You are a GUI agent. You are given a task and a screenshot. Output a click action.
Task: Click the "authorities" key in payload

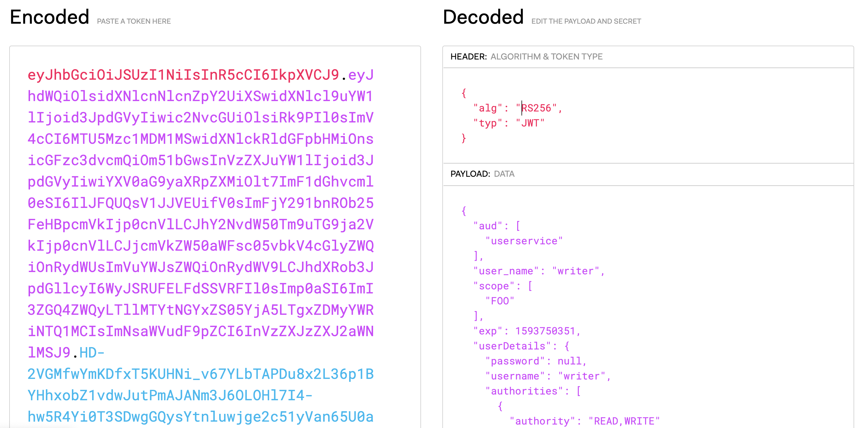click(x=524, y=391)
